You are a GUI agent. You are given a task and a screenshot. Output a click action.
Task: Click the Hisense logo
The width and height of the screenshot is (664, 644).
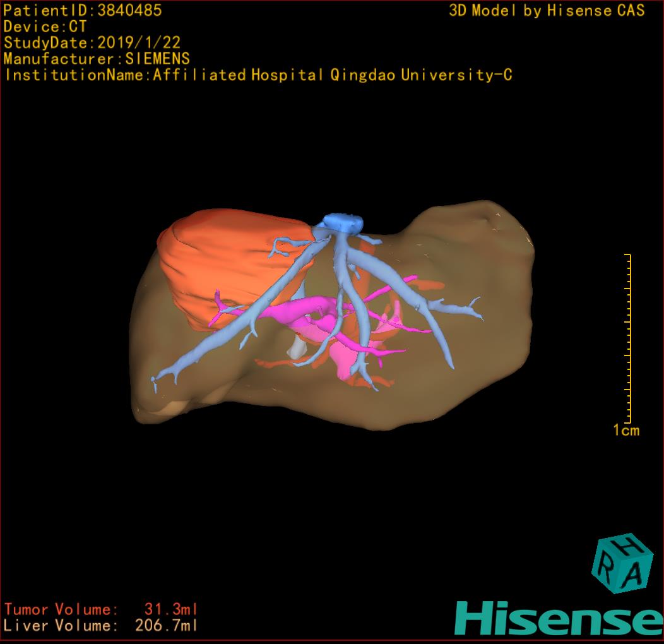(559, 619)
